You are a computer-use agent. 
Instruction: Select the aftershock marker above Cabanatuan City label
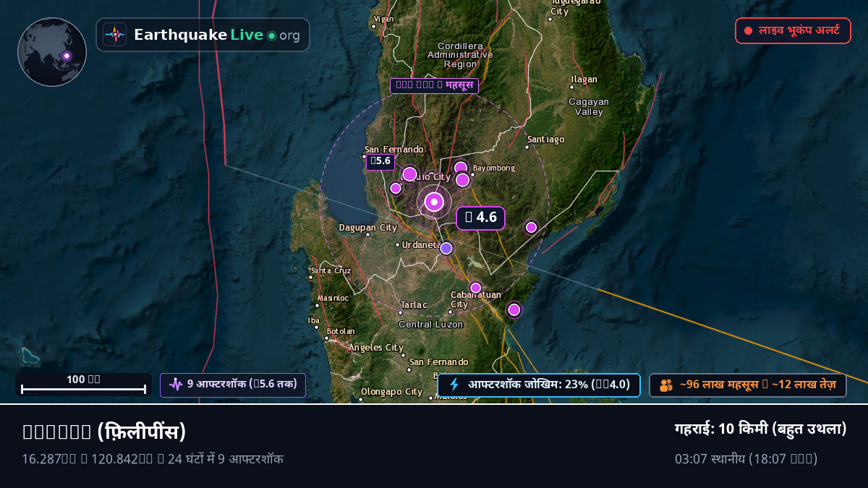[475, 287]
